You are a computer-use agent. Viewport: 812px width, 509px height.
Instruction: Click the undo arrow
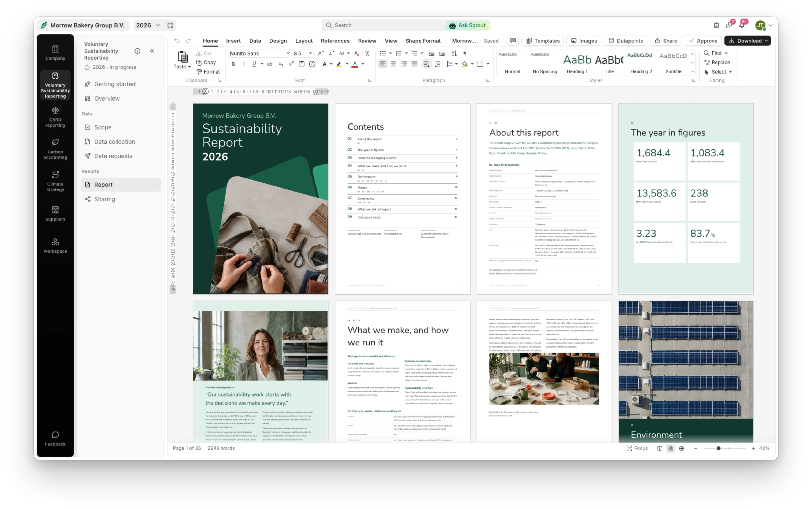click(x=177, y=41)
